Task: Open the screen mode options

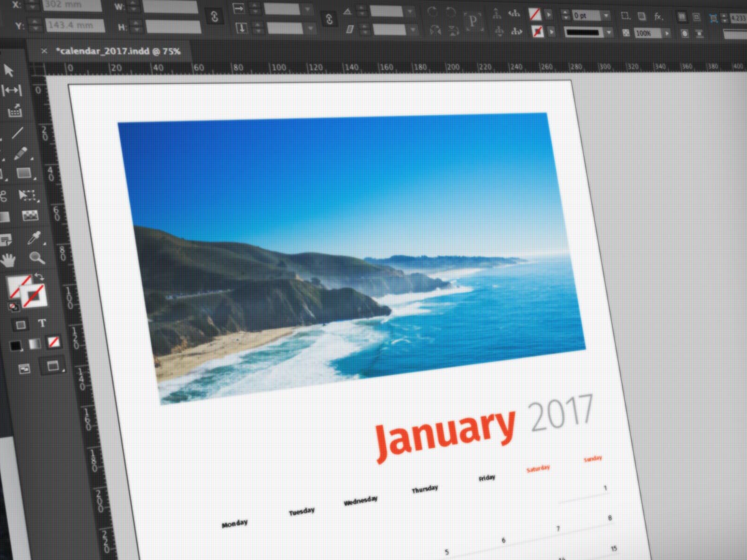Action: (x=53, y=366)
